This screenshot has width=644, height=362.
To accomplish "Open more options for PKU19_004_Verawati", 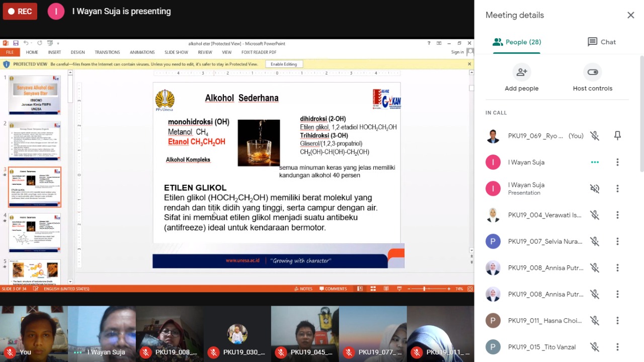I will [x=617, y=215].
